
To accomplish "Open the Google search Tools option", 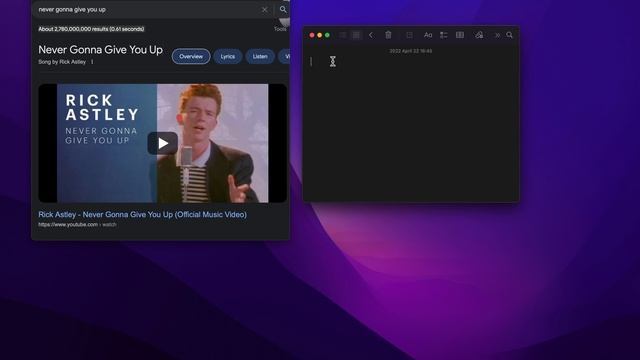I will click(280, 29).
